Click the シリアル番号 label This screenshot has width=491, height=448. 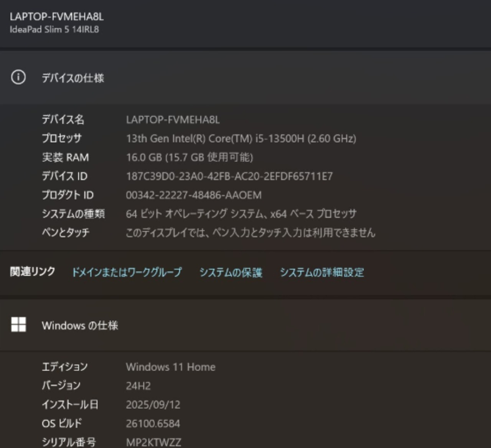click(x=69, y=442)
